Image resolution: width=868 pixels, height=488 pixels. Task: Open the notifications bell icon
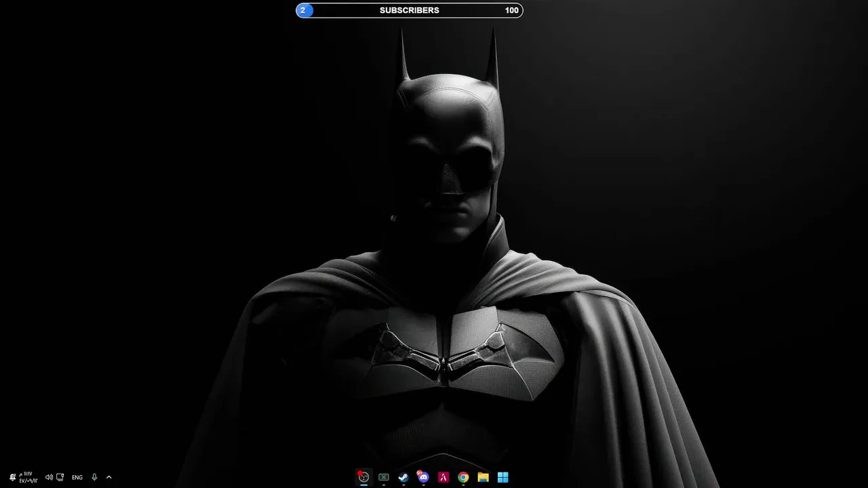(12, 477)
